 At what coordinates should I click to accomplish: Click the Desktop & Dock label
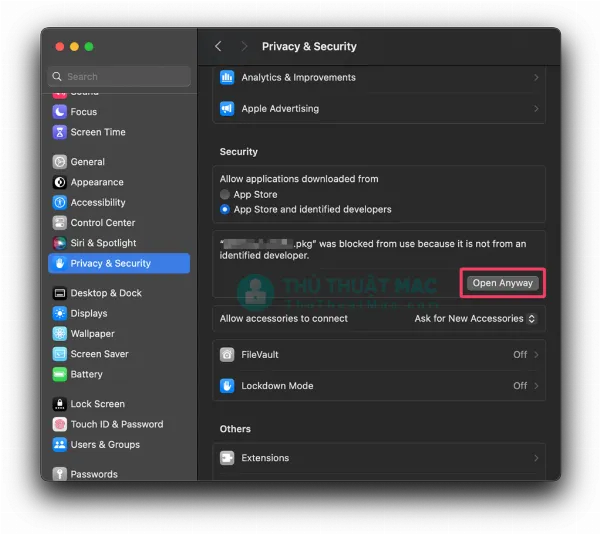point(106,293)
